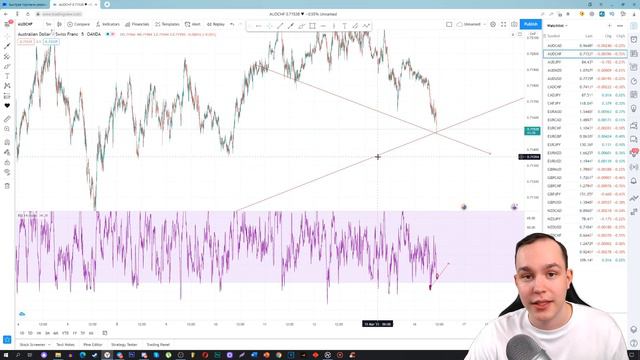This screenshot has height=360, width=640.
Task: Create a new Alert
Action: (x=192, y=24)
